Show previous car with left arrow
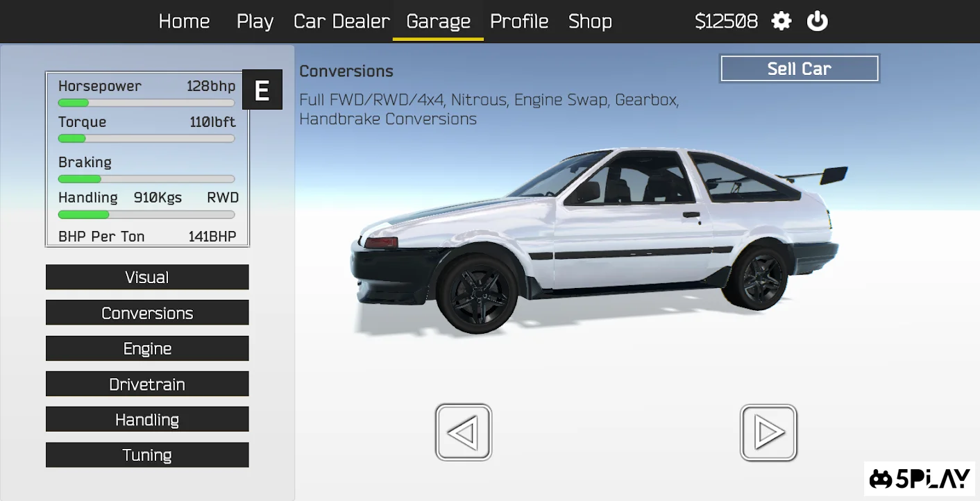The height and width of the screenshot is (501, 980). (464, 432)
